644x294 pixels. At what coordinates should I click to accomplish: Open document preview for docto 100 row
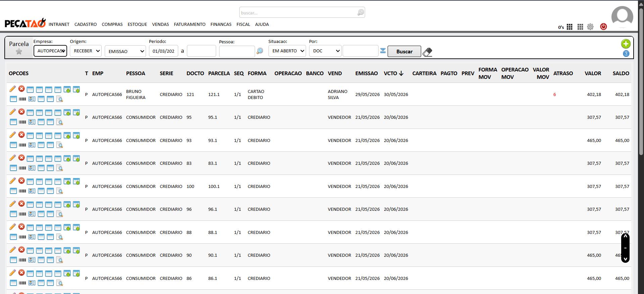[60, 191]
